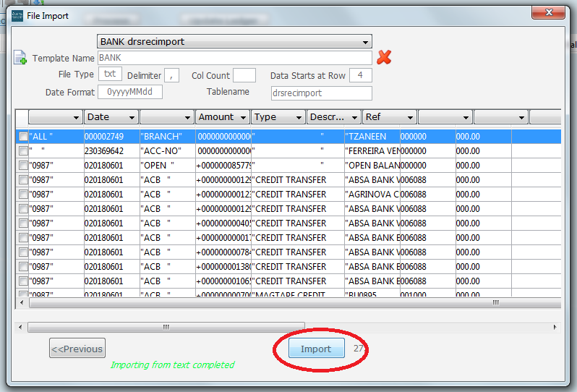
Task: Click the Data Starts at Row field
Action: [x=360, y=75]
